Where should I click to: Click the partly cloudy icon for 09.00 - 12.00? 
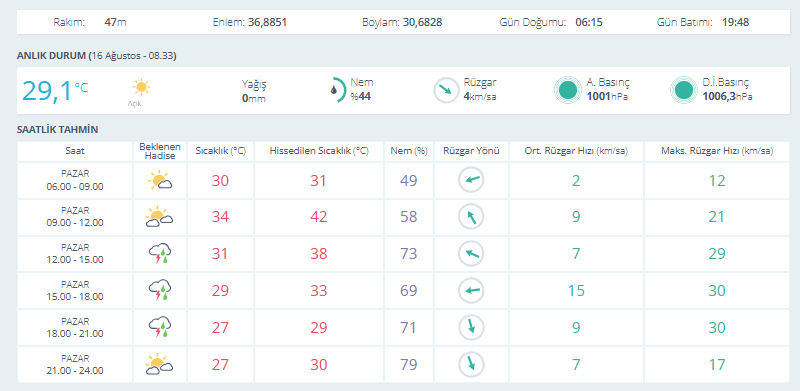pos(159,217)
